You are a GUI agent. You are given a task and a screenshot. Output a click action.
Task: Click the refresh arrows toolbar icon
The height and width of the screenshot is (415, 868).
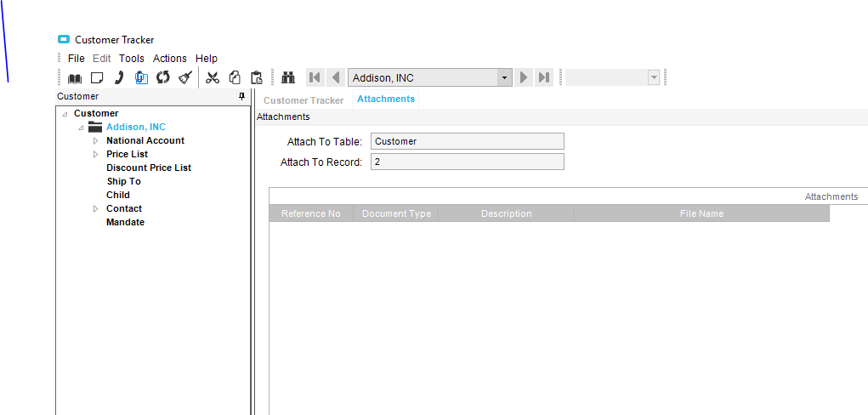tap(162, 77)
